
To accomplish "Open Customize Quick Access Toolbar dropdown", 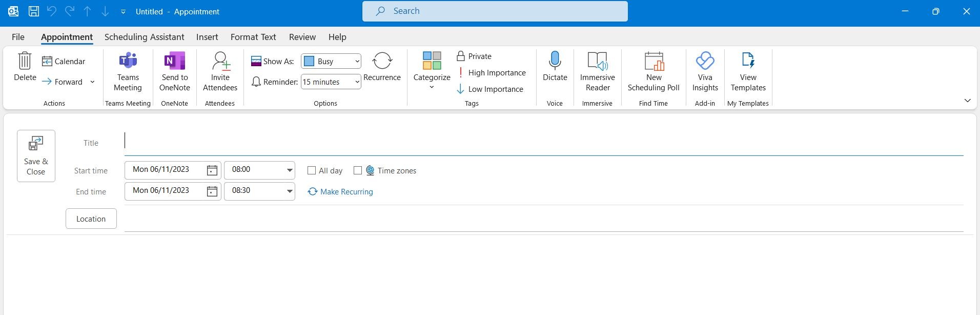I will (123, 11).
